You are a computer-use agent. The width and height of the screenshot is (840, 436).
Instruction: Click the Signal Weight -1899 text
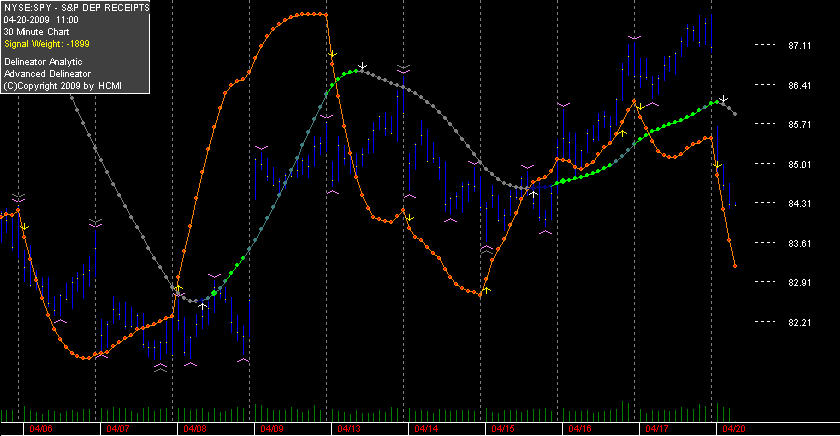[x=47, y=44]
